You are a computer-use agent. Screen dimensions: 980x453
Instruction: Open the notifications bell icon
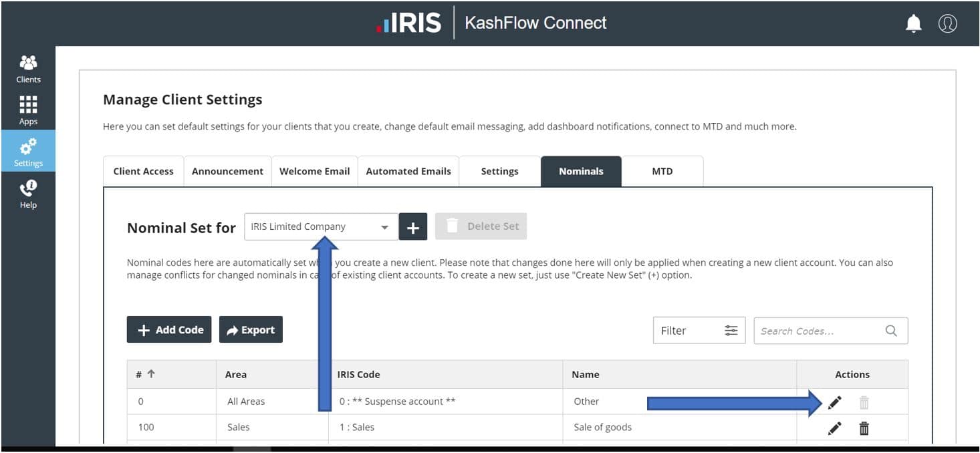click(913, 24)
